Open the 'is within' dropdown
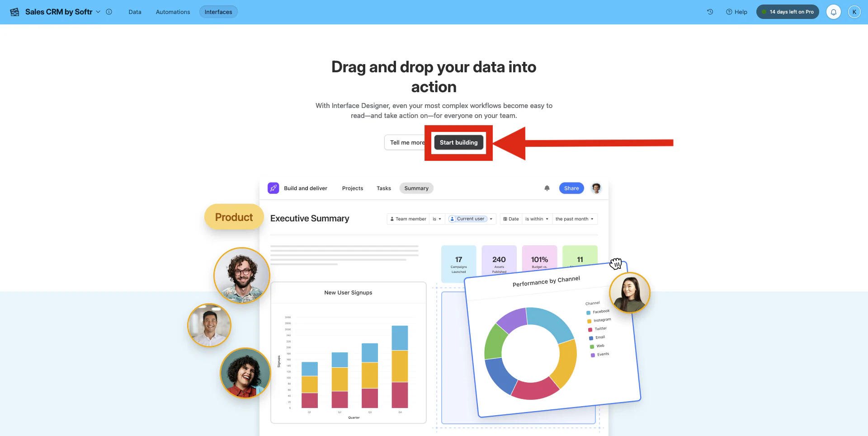Viewport: 868px width, 436px height. coord(537,219)
